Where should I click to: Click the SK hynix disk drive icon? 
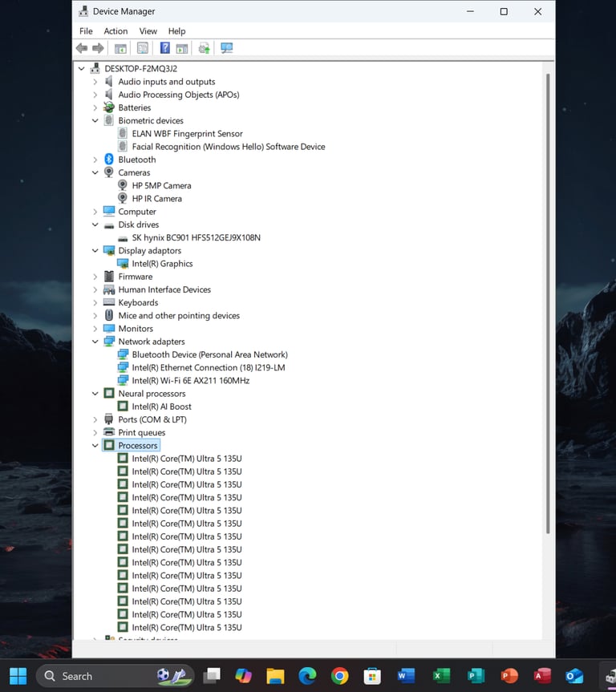pos(123,238)
